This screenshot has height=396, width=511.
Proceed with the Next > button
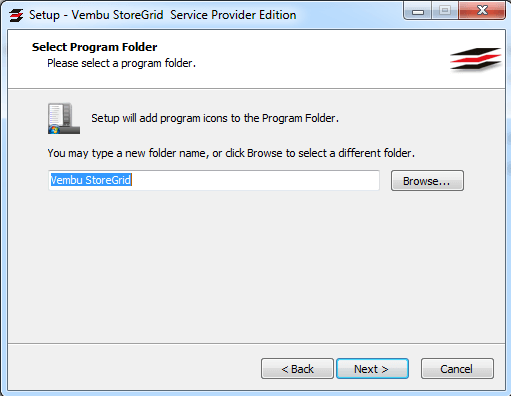pos(372,369)
